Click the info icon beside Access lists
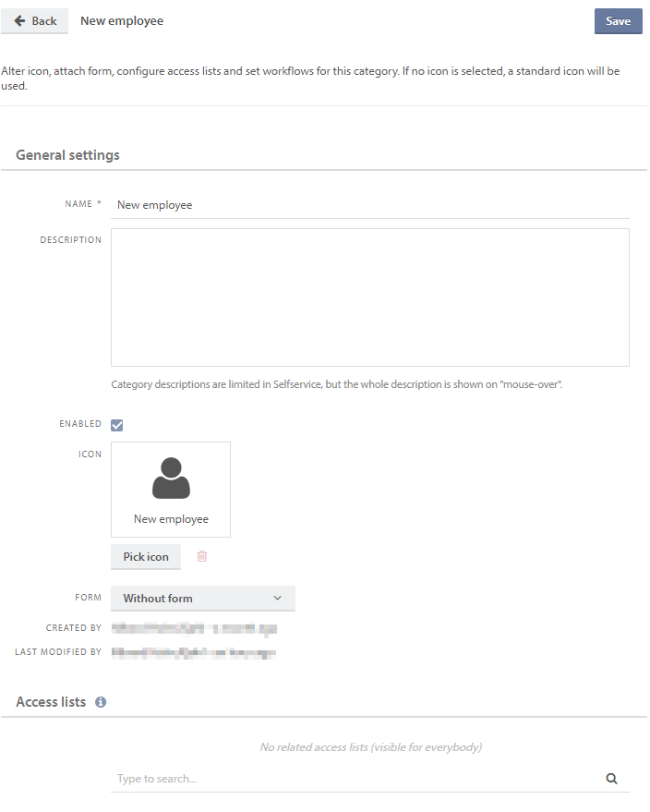Image resolution: width=650 pixels, height=812 pixels. (x=101, y=702)
